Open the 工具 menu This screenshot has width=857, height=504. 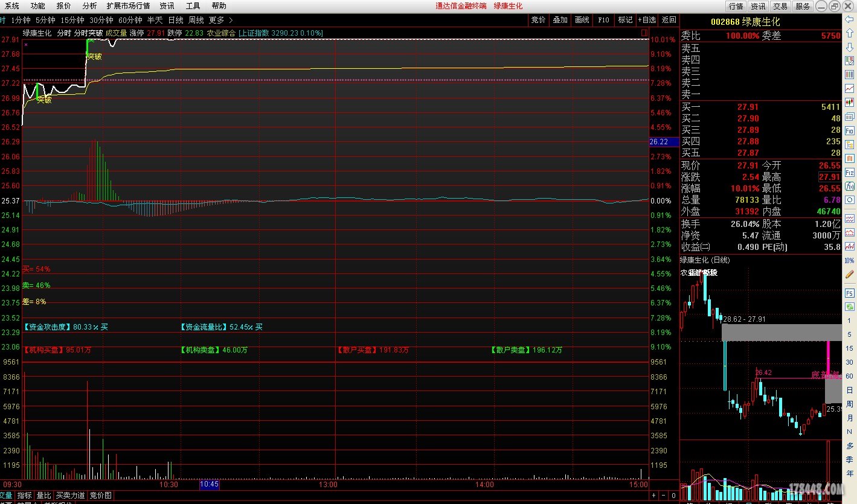point(193,6)
